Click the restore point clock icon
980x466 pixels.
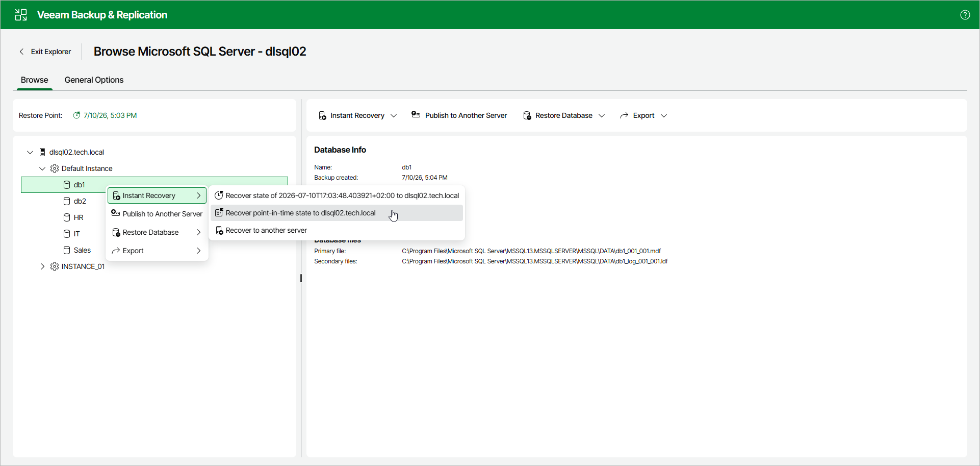76,115
